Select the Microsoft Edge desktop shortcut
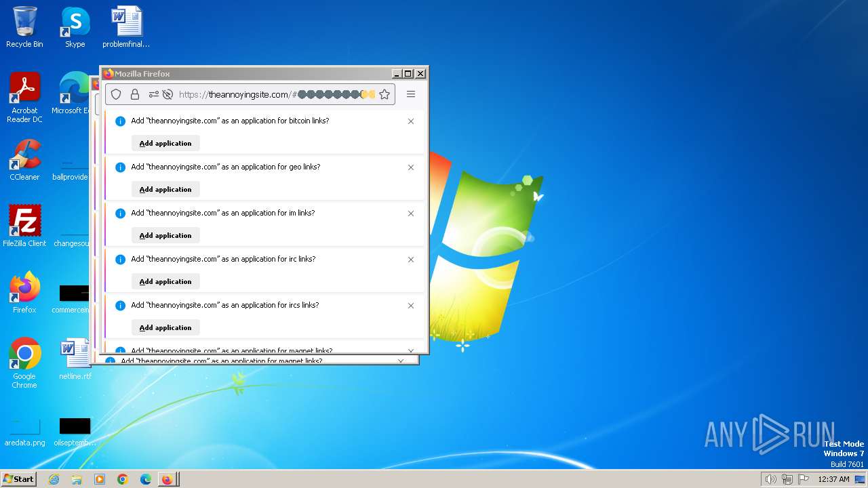868x488 pixels. (x=73, y=94)
